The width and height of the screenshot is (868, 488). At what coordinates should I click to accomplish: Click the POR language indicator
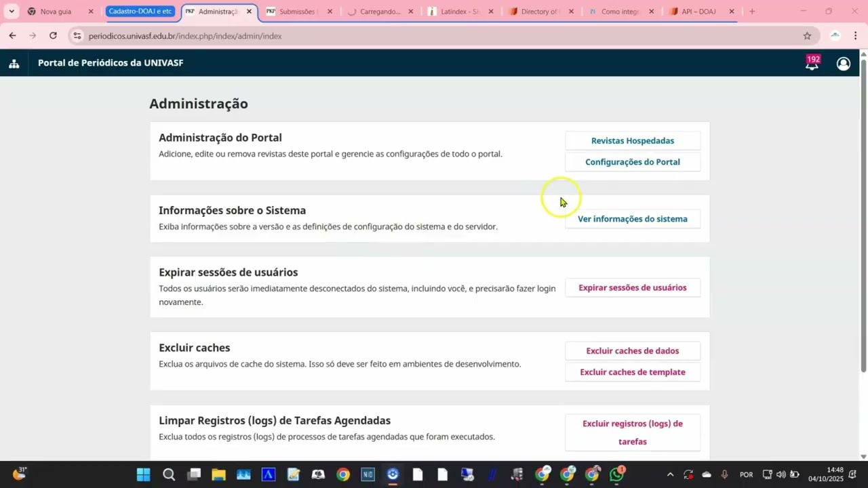pyautogui.click(x=747, y=474)
